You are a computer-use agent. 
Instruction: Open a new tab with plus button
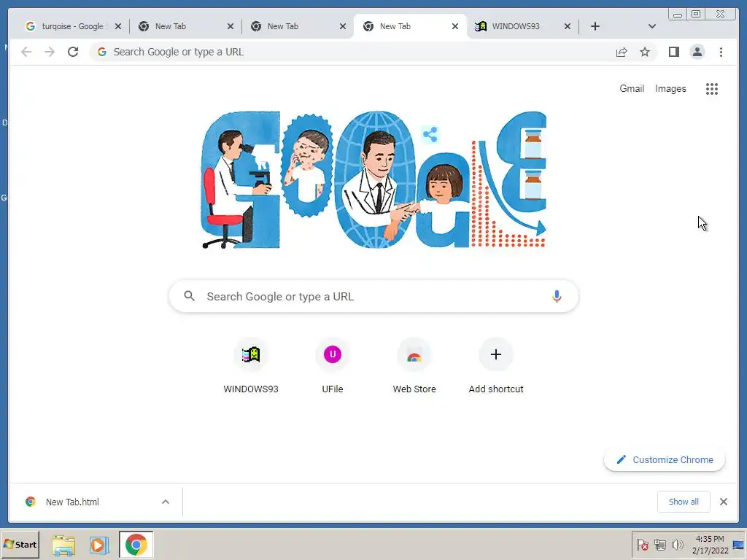pos(595,26)
